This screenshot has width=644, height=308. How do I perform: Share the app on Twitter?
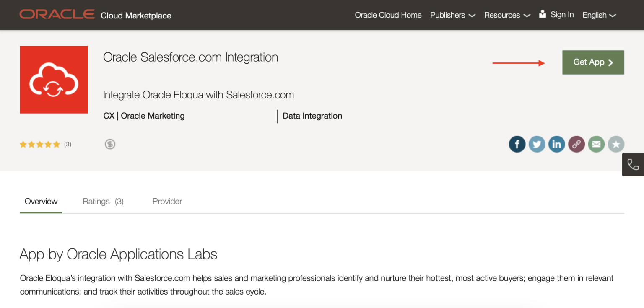tap(537, 144)
